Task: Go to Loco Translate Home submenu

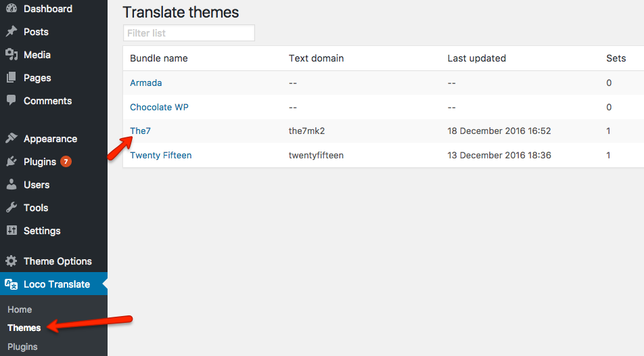Action: 20,309
